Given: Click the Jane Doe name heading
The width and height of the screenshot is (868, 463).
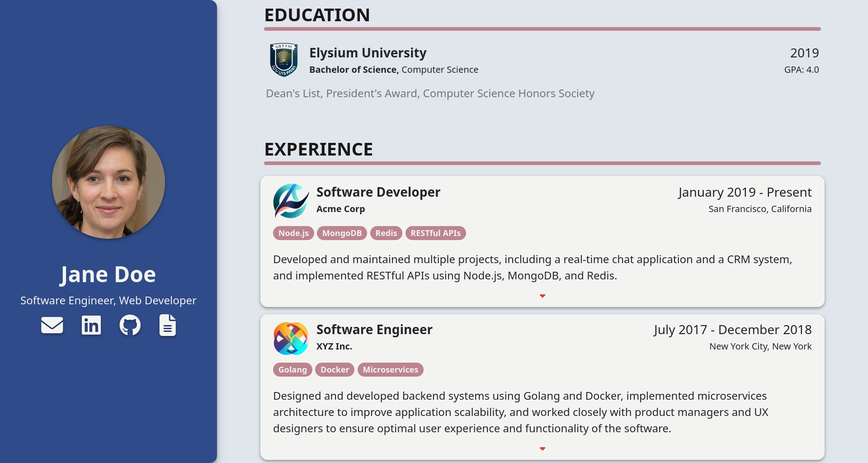Looking at the screenshot, I should pyautogui.click(x=108, y=274).
